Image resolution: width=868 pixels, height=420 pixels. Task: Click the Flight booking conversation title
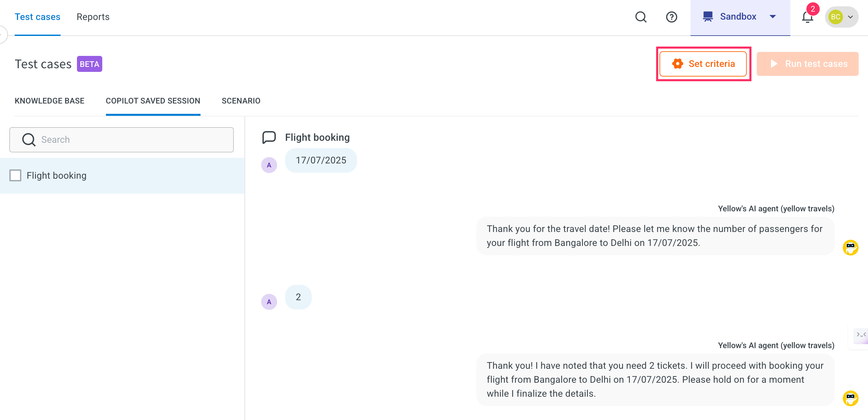tap(317, 137)
